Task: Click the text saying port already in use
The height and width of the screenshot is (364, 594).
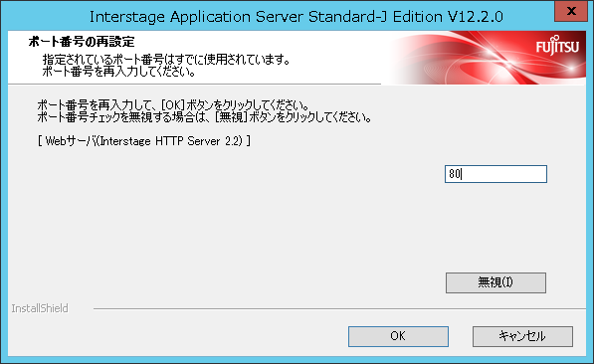Action: (166, 60)
